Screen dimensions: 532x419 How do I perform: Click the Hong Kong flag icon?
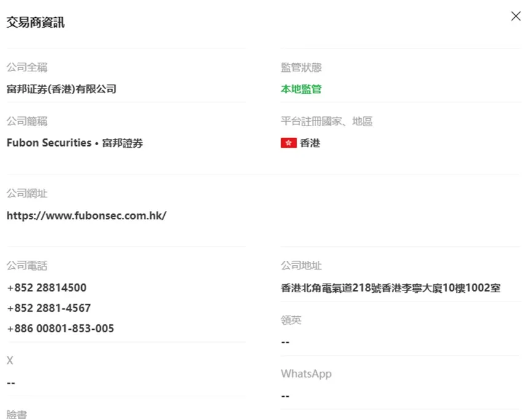288,143
